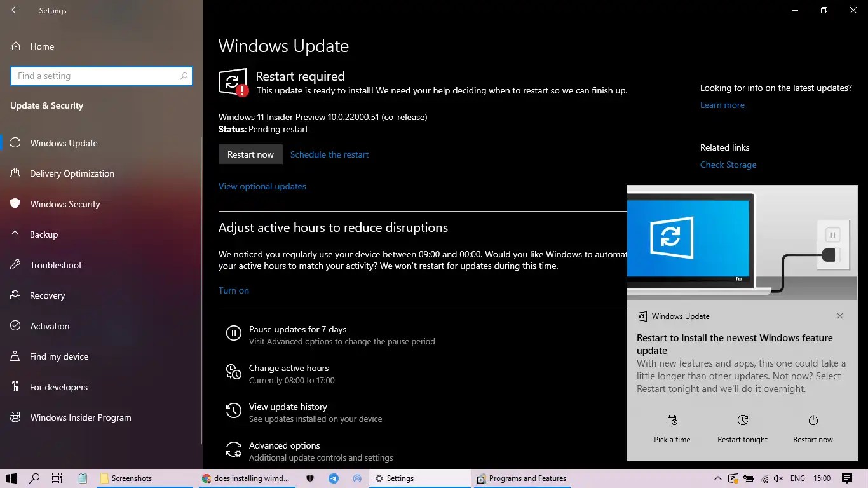868x488 pixels.
Task: Click the muted volume tray icon
Action: (x=778, y=478)
